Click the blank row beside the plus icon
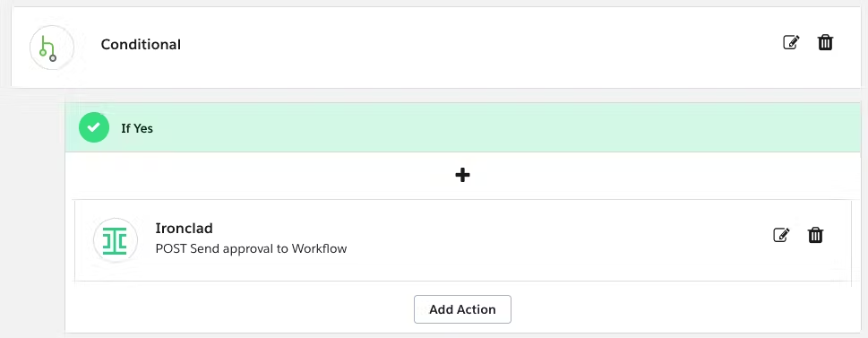The width and height of the screenshot is (868, 338). click(665, 176)
